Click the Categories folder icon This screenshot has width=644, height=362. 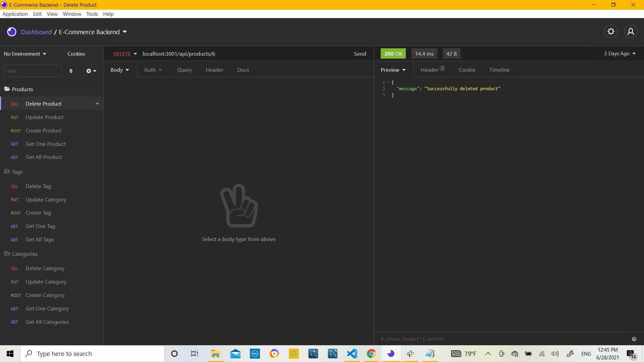point(7,254)
